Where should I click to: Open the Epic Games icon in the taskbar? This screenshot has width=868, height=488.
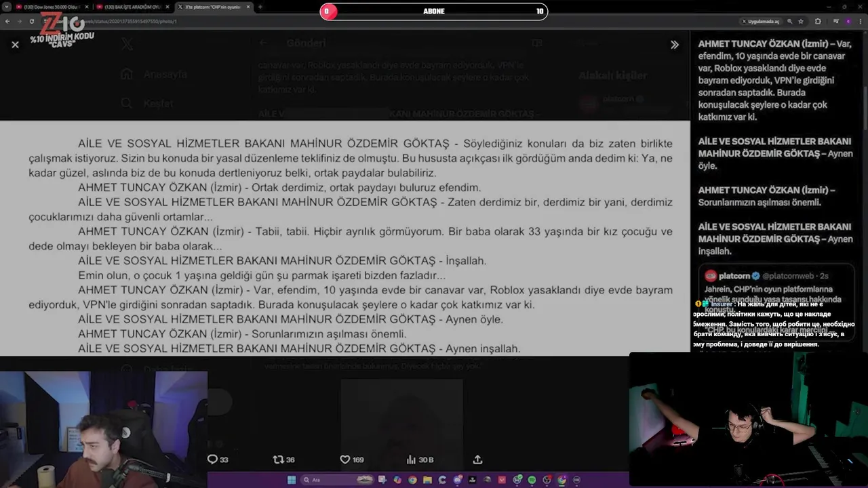[x=472, y=480]
